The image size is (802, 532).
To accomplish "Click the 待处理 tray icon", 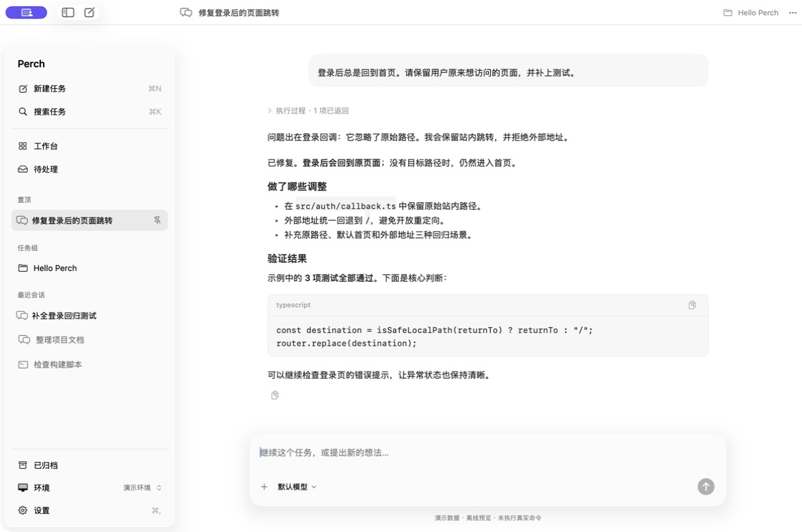I will pyautogui.click(x=23, y=169).
